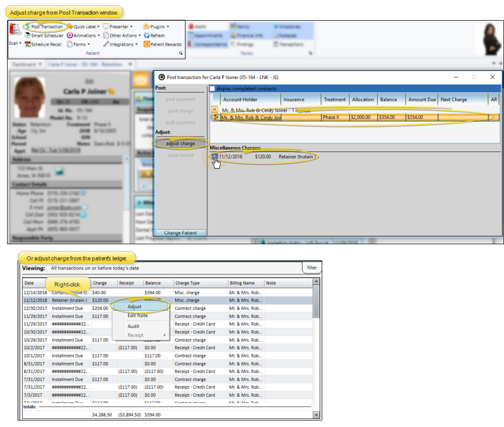Click the Schedule Recall calendar icon
504x427 pixels.
click(27, 44)
